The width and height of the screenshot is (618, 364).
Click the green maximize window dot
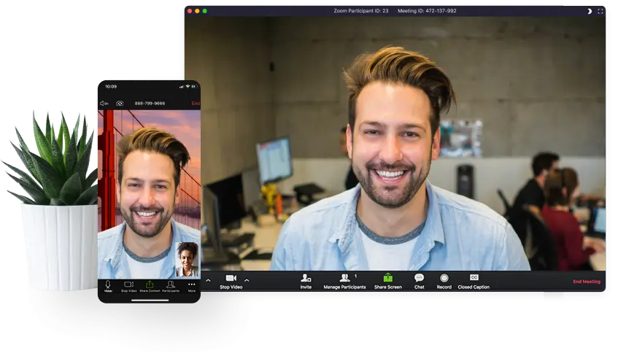point(204,11)
